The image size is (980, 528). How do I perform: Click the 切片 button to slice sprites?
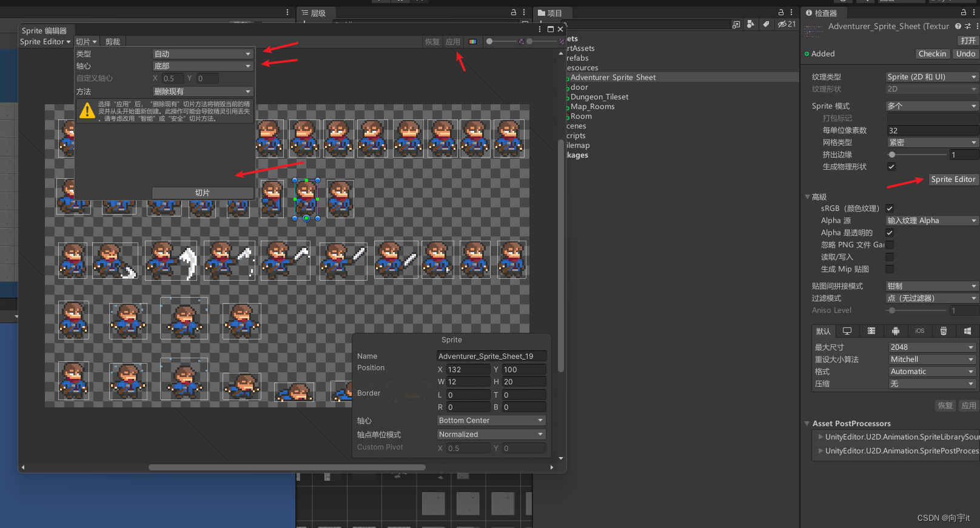click(203, 193)
